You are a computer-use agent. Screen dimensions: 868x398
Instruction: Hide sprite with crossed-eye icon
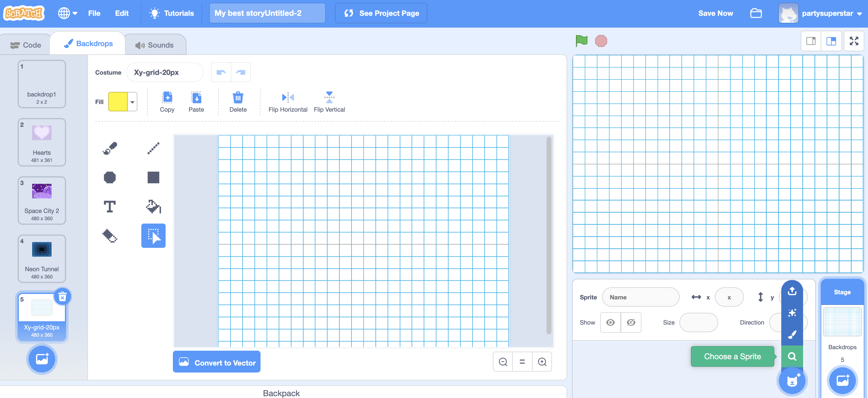click(631, 322)
